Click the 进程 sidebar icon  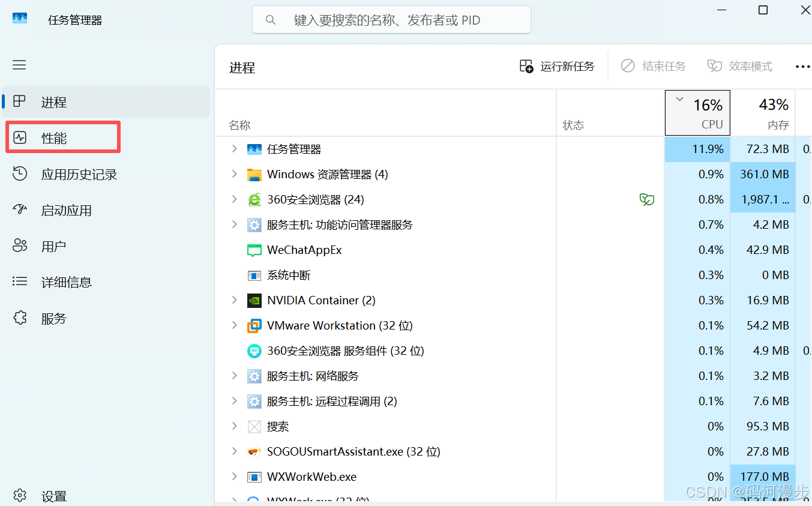[19, 101]
